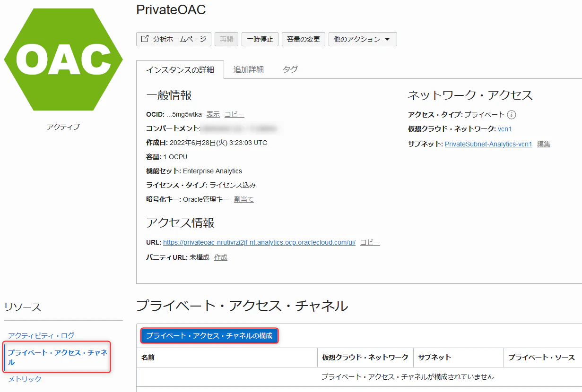Click the 一時停止 button

click(260, 39)
